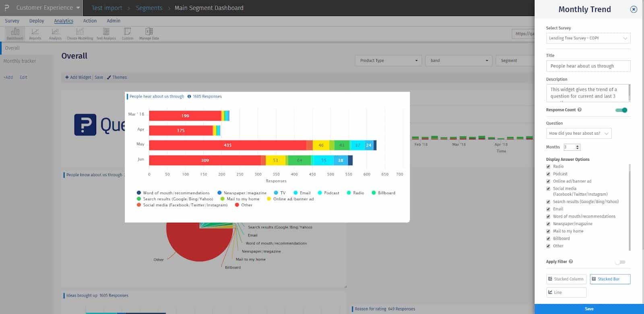644x314 pixels.
Task: Open the band filter dropdown
Action: [x=459, y=61]
